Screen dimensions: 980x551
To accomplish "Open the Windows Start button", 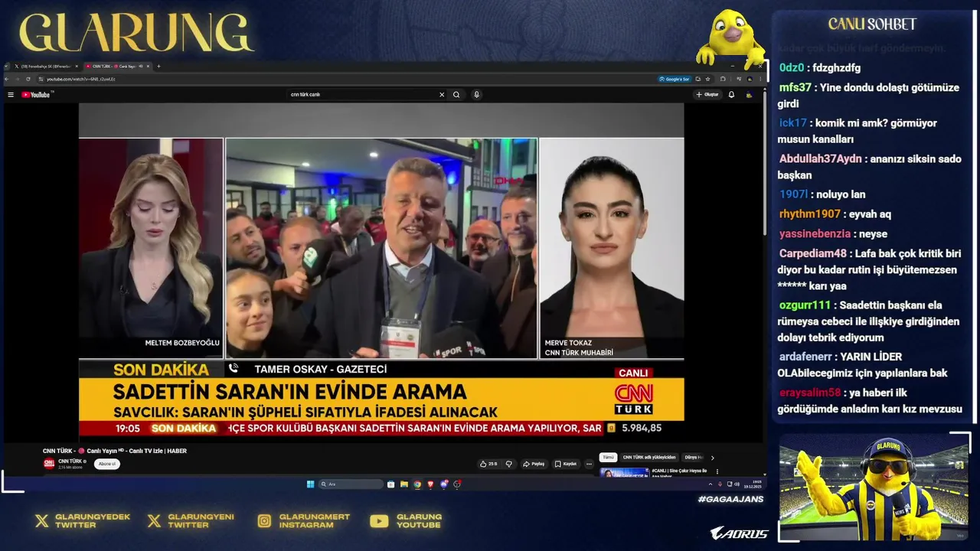I will point(310,484).
